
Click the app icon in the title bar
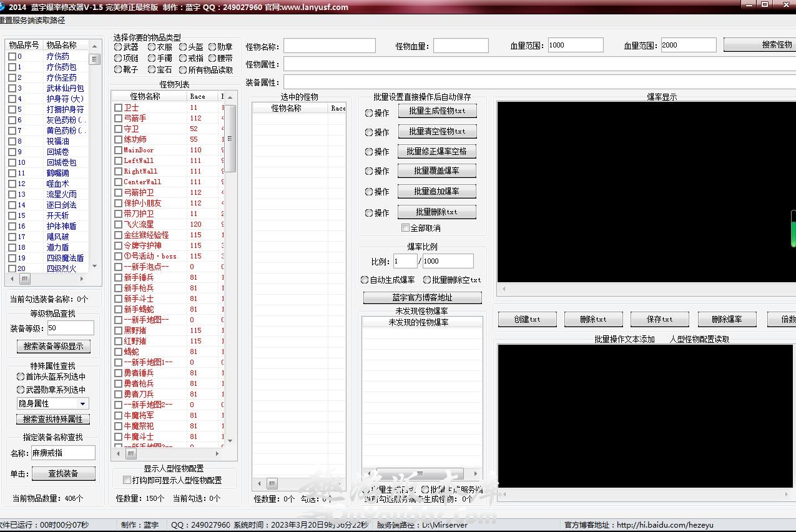click(x=3, y=7)
